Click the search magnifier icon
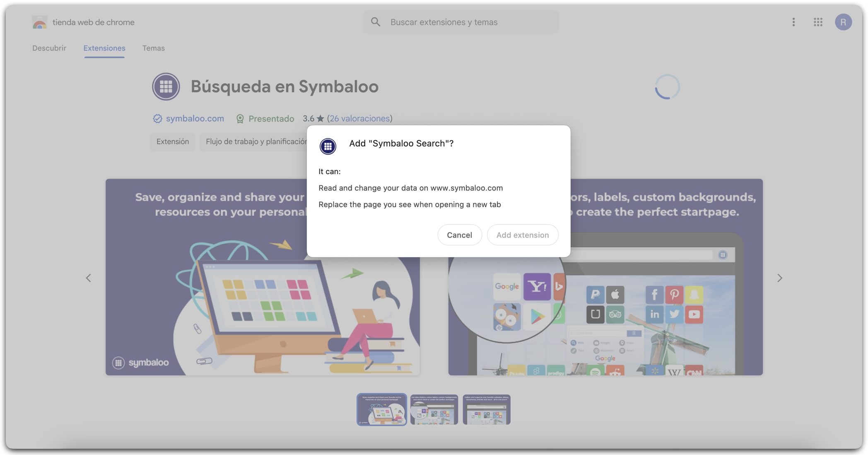This screenshot has height=455, width=868. [376, 22]
